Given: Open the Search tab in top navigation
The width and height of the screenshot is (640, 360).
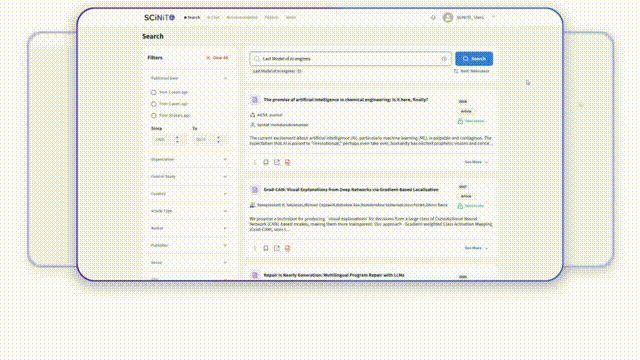Looking at the screenshot, I should pos(192,18).
